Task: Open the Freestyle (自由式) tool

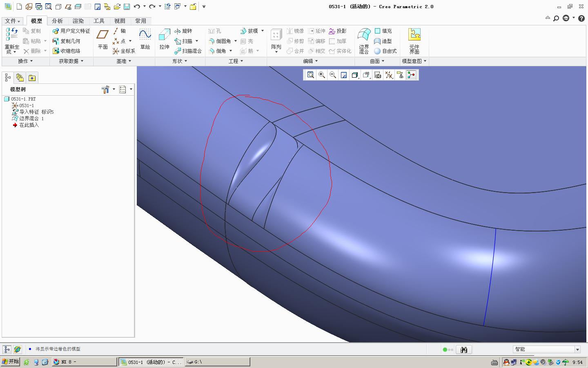Action: point(385,51)
